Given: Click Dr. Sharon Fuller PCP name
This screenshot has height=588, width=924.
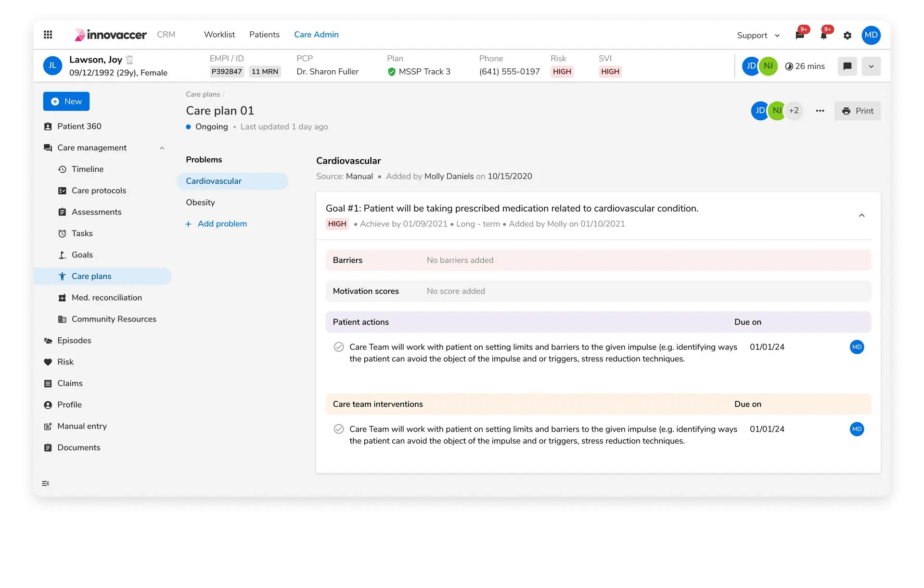Looking at the screenshot, I should pyautogui.click(x=327, y=72).
